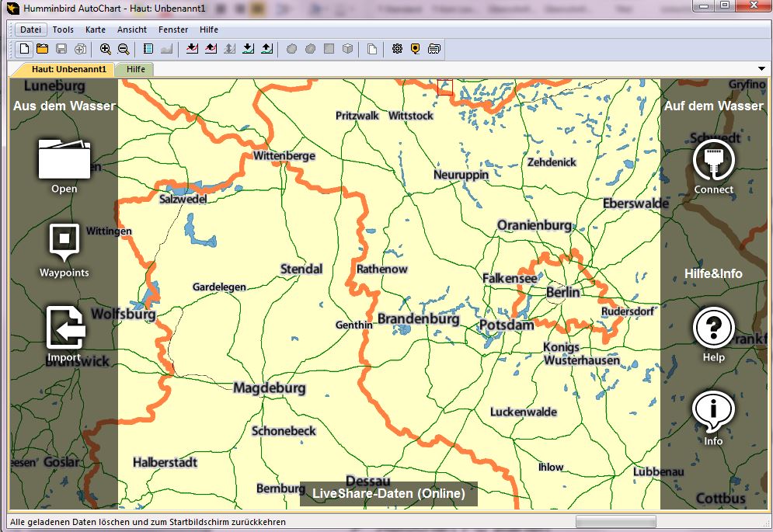Click the status bar progress slider

coord(615,522)
